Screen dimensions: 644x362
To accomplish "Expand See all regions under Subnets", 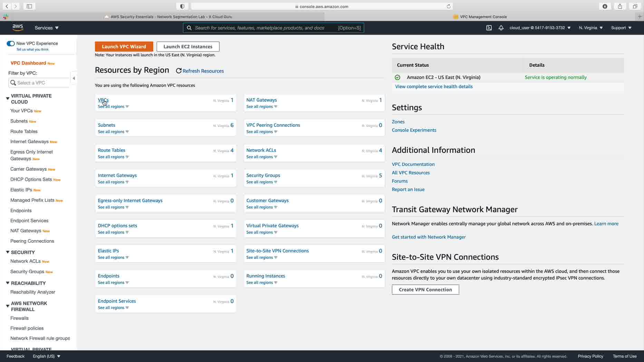I will tap(113, 132).
